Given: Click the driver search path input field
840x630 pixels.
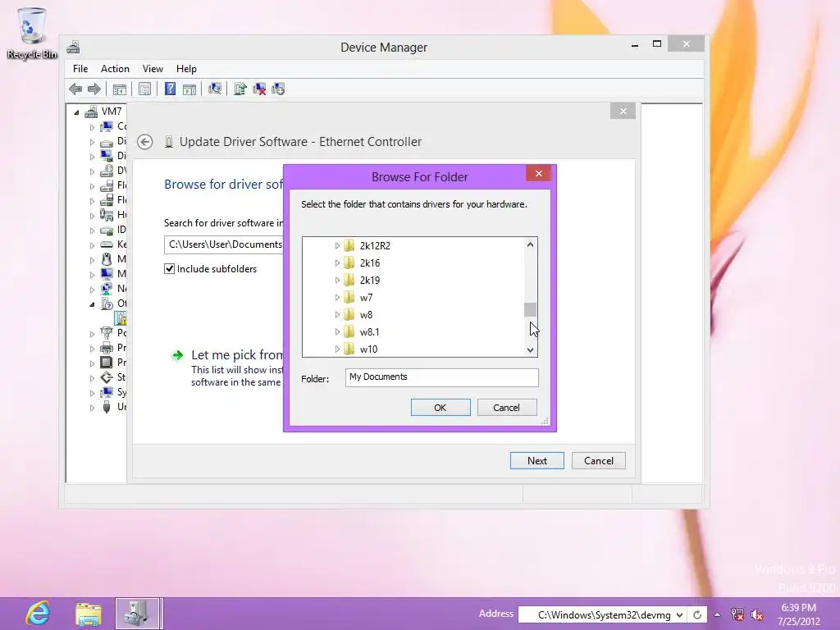Looking at the screenshot, I should [x=224, y=244].
